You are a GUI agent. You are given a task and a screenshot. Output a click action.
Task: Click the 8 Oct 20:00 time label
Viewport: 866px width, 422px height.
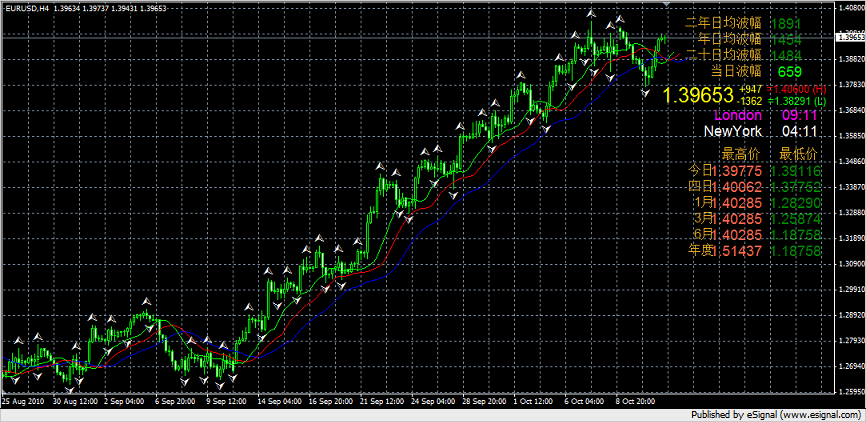coord(637,402)
